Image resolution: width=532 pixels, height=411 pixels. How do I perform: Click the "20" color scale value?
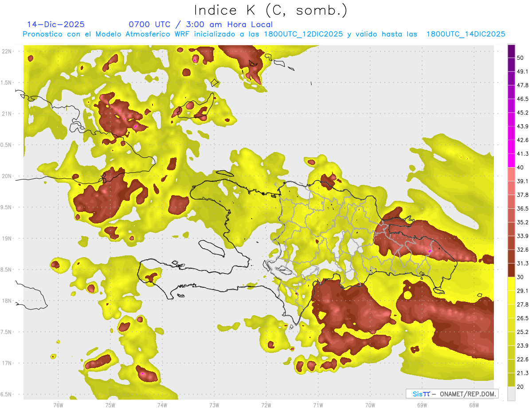(x=520, y=387)
